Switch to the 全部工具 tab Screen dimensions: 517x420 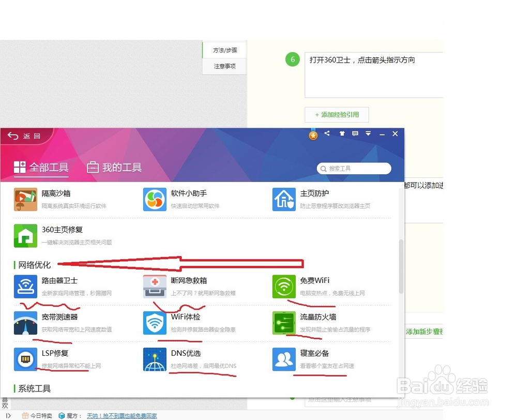pyautogui.click(x=41, y=167)
